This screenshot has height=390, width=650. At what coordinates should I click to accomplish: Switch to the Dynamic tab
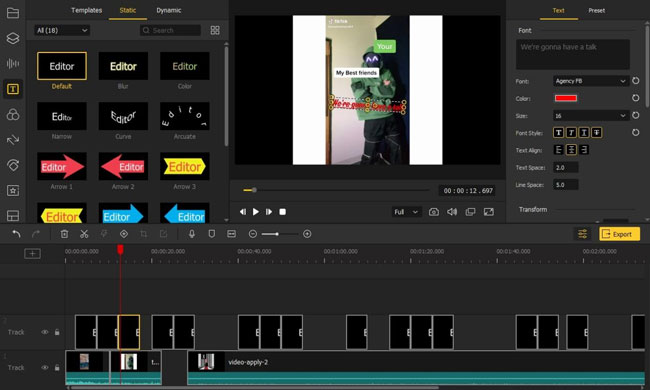point(168,10)
